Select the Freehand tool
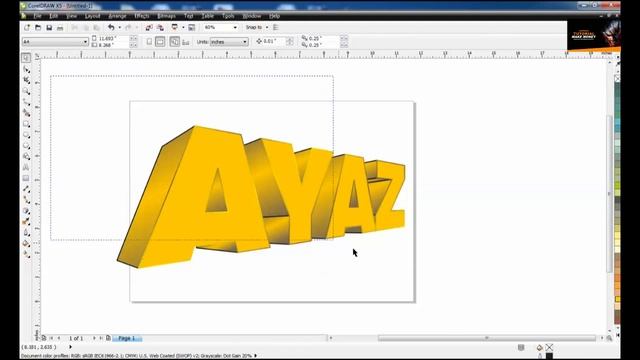The height and width of the screenshot is (360, 640). coord(26,102)
